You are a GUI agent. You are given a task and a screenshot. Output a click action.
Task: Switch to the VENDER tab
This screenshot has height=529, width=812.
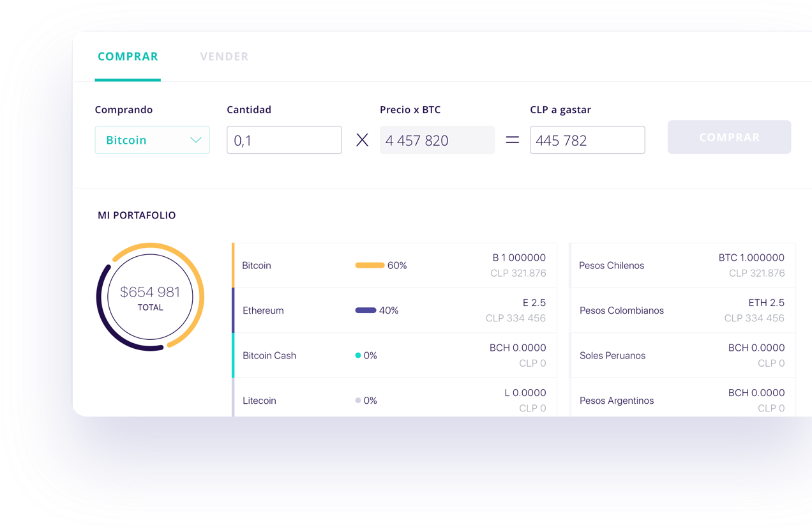[x=224, y=56]
